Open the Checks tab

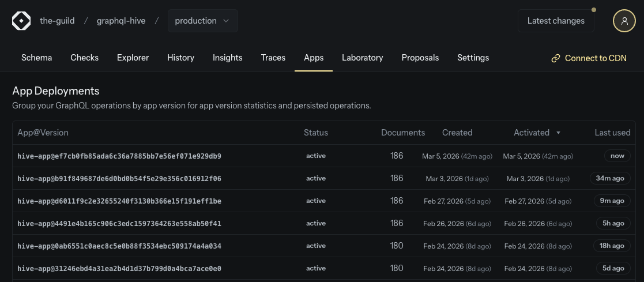[84, 58]
